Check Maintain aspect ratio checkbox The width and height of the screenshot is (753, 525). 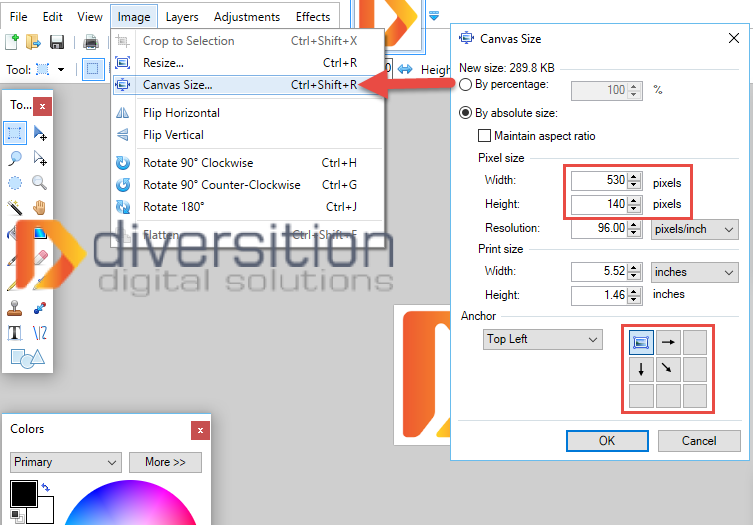[x=485, y=136]
